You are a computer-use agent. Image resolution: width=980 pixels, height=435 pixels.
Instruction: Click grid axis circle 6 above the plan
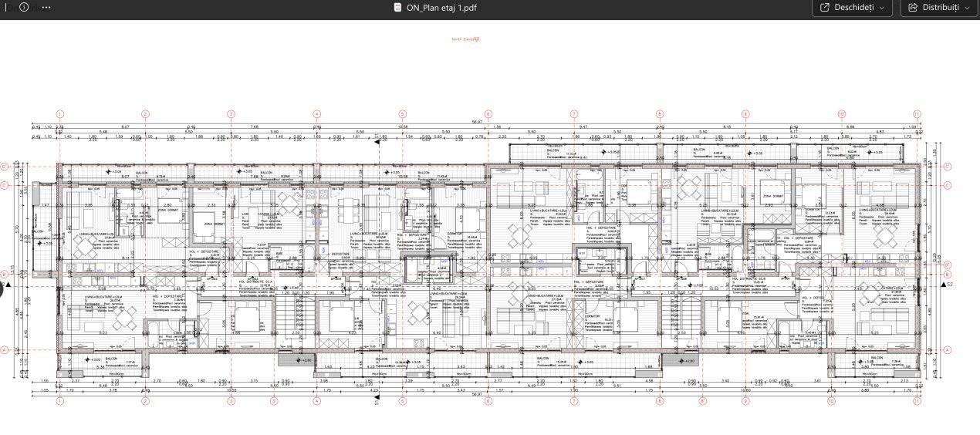coord(488,114)
